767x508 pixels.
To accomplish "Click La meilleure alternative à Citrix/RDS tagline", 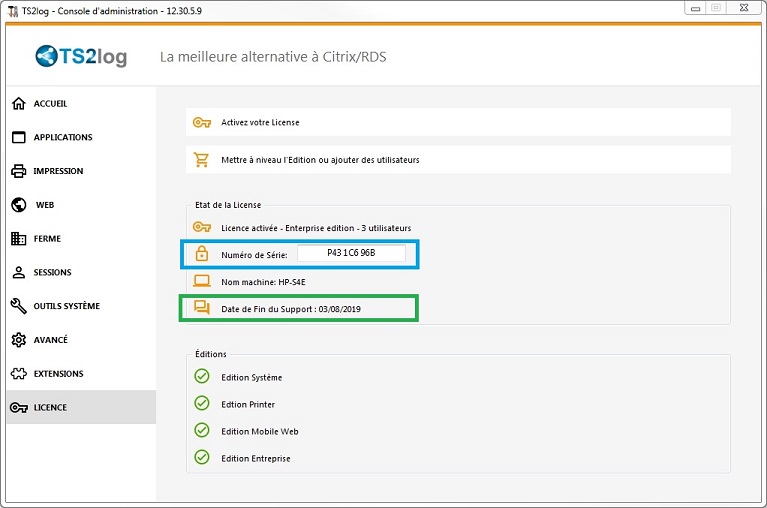I will (x=273, y=57).
